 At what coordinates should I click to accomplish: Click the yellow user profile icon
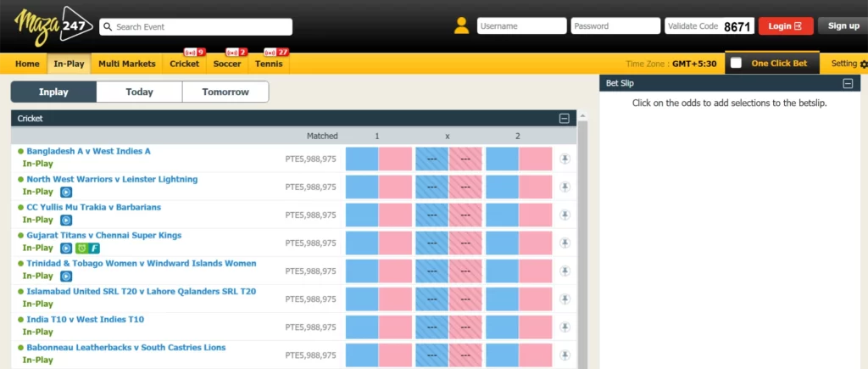click(461, 26)
